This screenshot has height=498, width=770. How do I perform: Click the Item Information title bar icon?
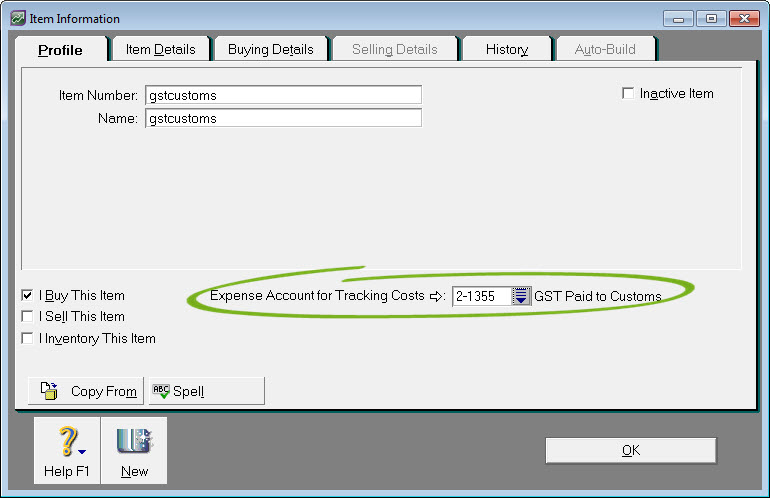tap(17, 18)
